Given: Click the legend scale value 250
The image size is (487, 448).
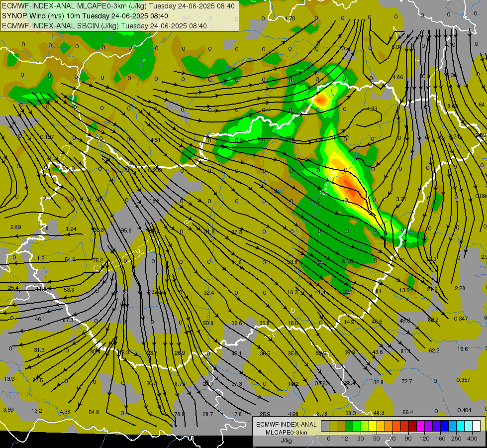Looking at the screenshot, I should [456, 439].
